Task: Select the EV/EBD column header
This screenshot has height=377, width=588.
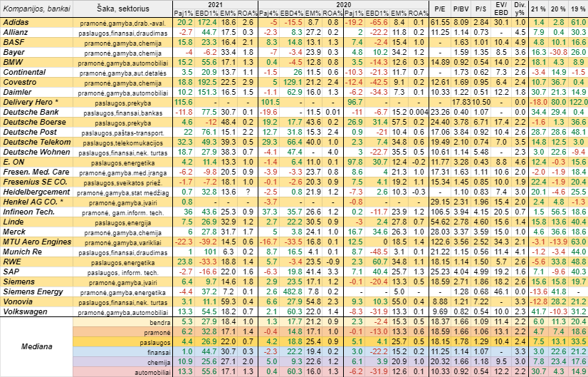Action: tap(501, 9)
